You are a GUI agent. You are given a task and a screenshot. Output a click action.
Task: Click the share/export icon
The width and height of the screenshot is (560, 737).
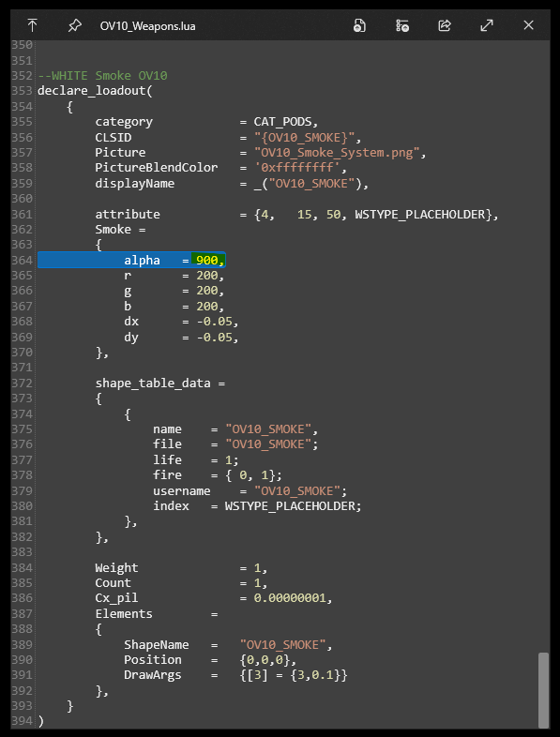click(x=445, y=25)
